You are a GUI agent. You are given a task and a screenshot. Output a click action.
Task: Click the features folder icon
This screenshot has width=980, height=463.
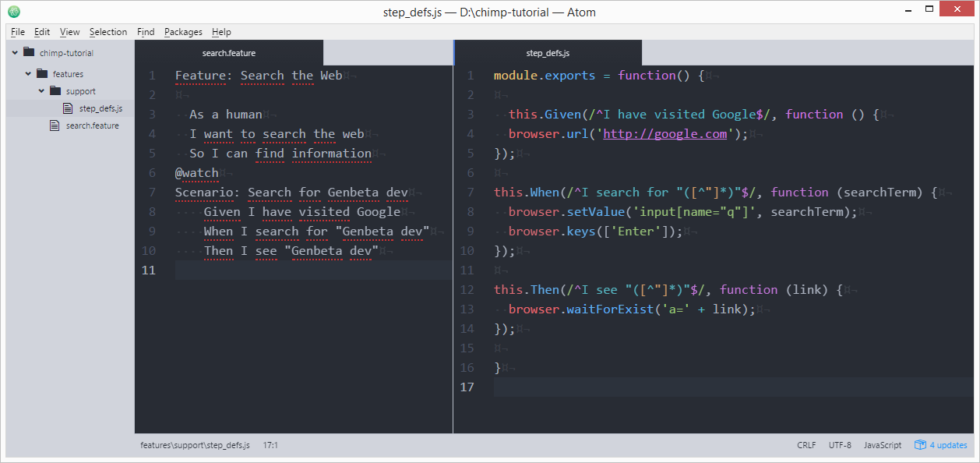coord(42,73)
